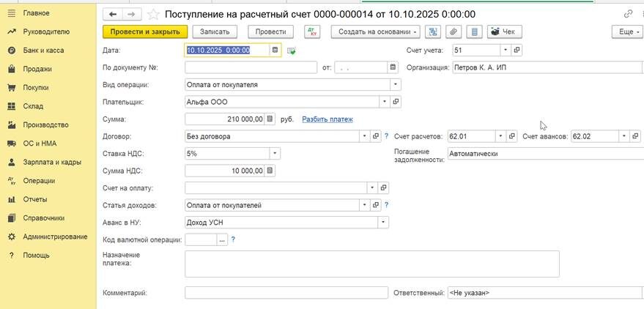Image resolution: width=644 pixels, height=309 pixels.
Task: Open calendar for the 'от' date field
Action: point(393,67)
